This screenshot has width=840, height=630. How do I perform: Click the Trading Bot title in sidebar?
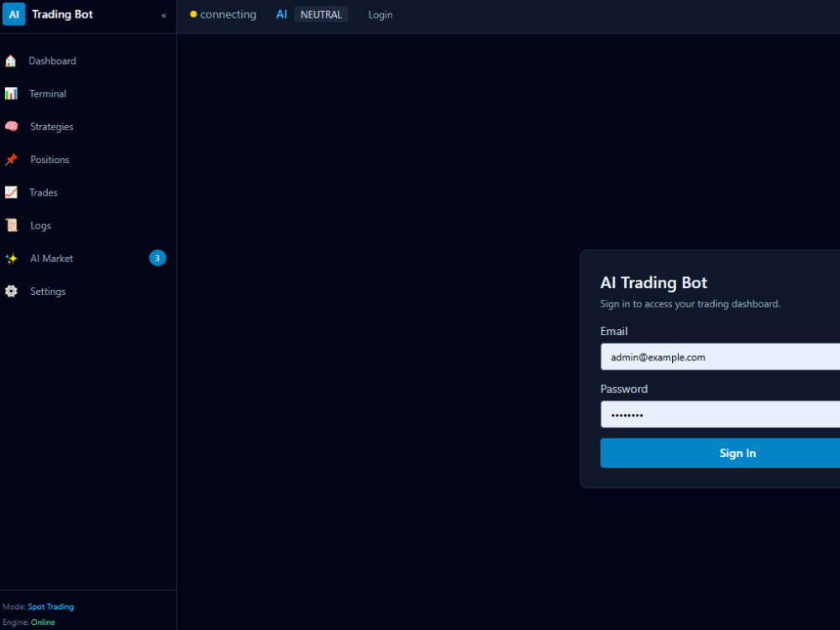[62, 14]
